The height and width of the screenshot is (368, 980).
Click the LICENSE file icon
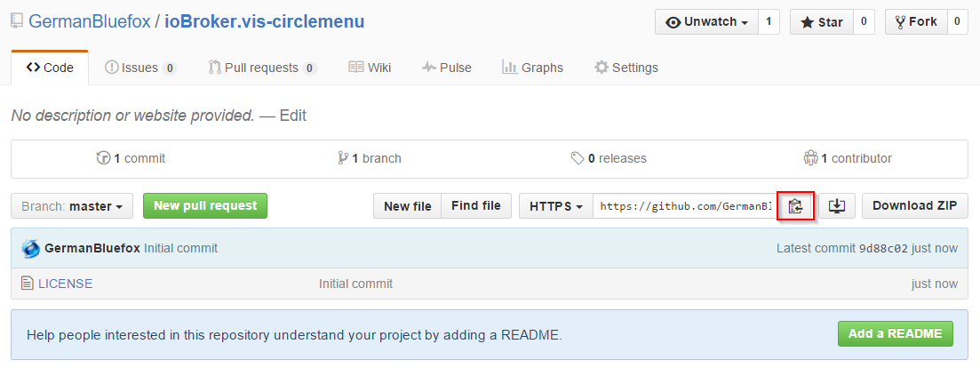pyautogui.click(x=28, y=284)
